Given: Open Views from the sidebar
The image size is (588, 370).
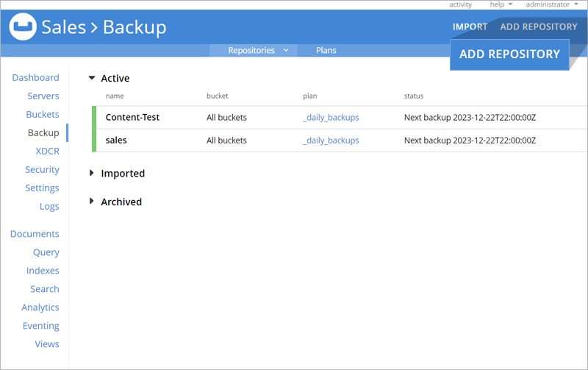Looking at the screenshot, I should click(47, 344).
